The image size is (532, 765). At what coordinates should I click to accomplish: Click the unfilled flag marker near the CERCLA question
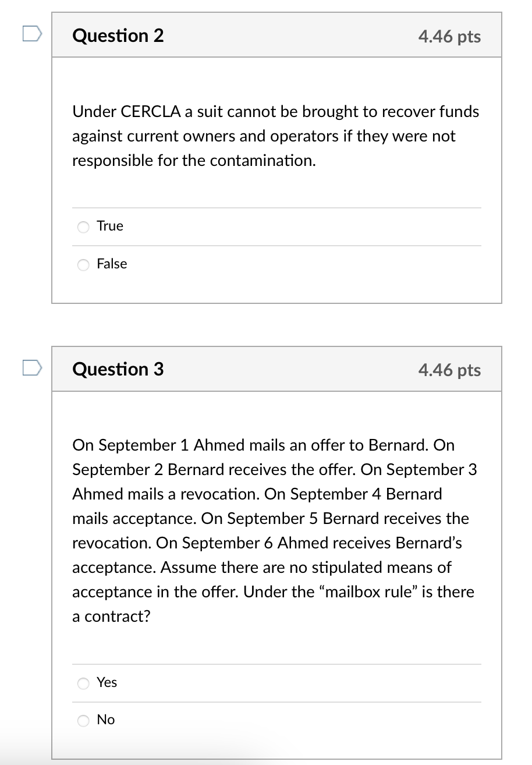(32, 34)
